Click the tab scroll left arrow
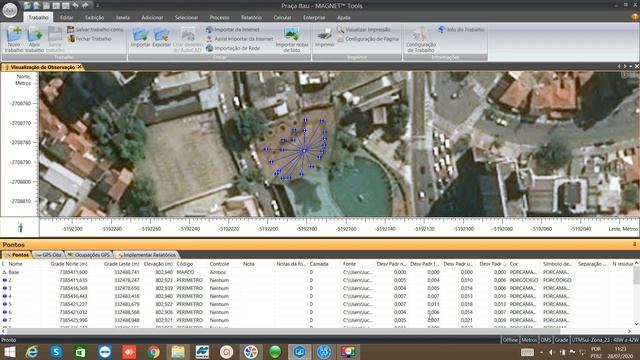Viewport: 640px width, 360px height. coord(619,66)
